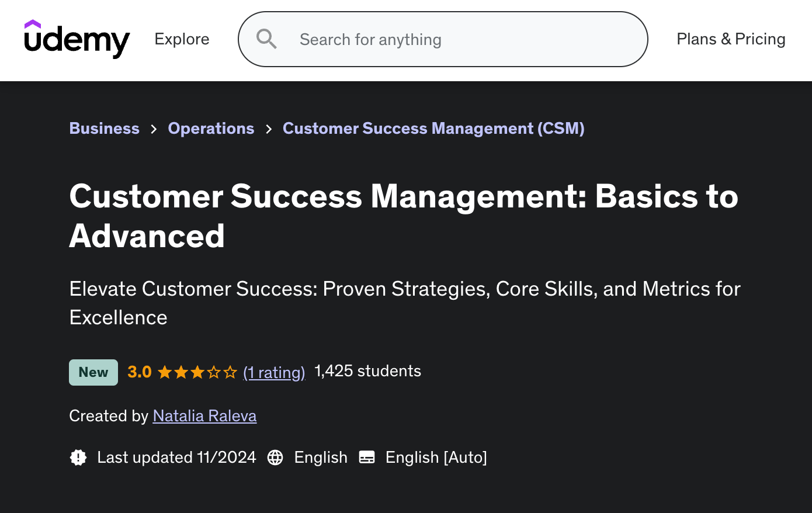
Task: Click the breadcrumb chevron after Business
Action: click(x=154, y=129)
